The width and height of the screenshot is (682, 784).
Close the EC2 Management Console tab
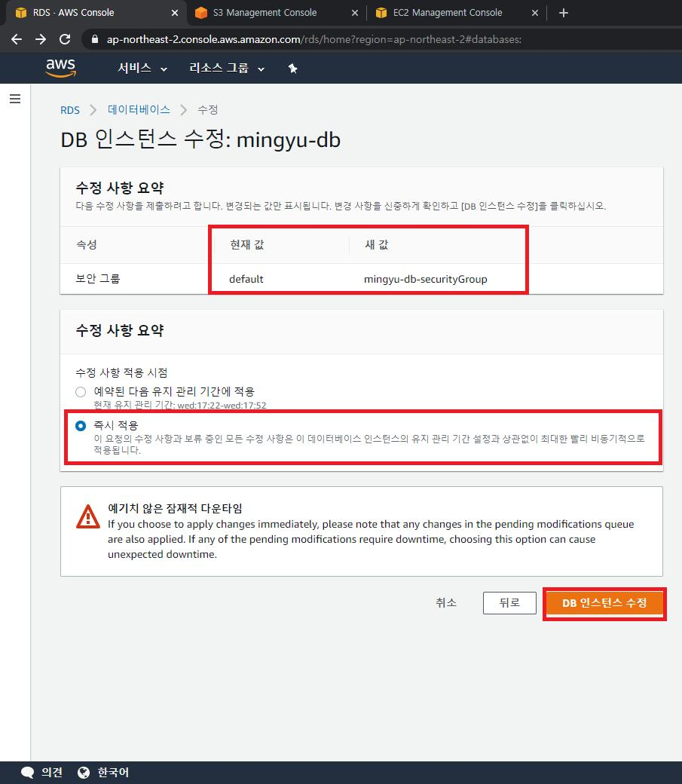[534, 13]
